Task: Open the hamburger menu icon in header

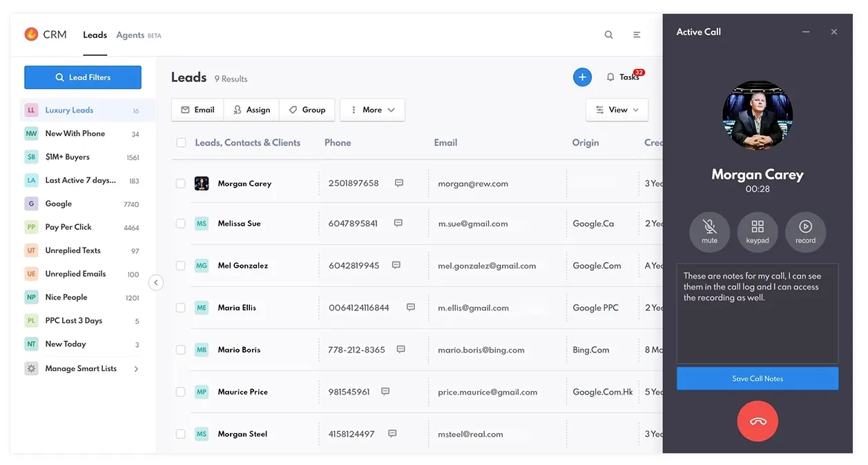Action: [637, 34]
